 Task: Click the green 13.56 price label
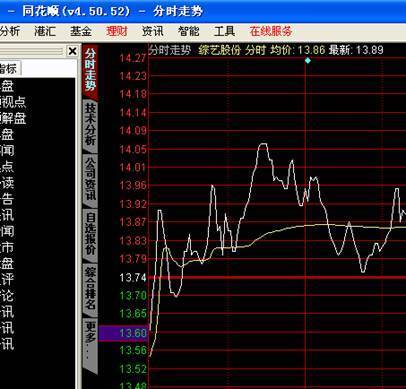(133, 350)
